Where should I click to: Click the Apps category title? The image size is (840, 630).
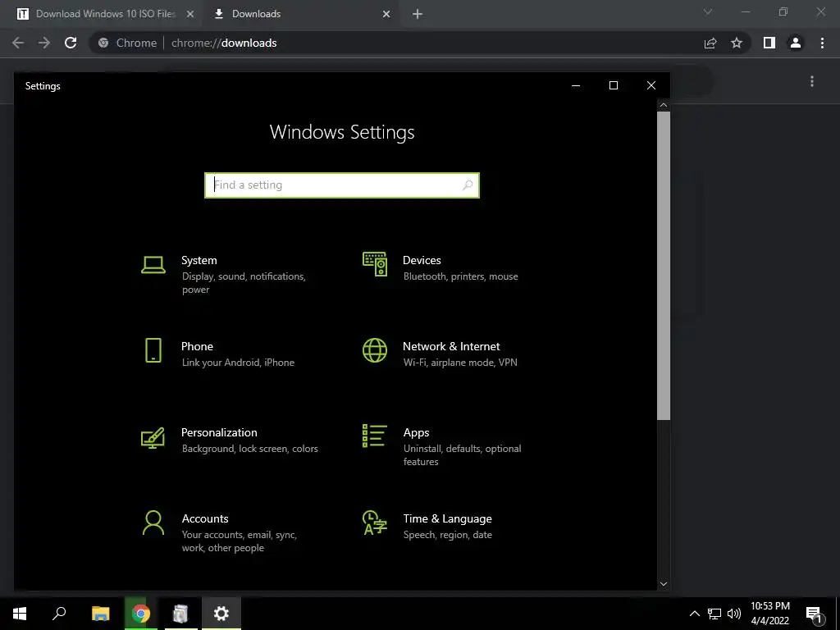pos(416,433)
